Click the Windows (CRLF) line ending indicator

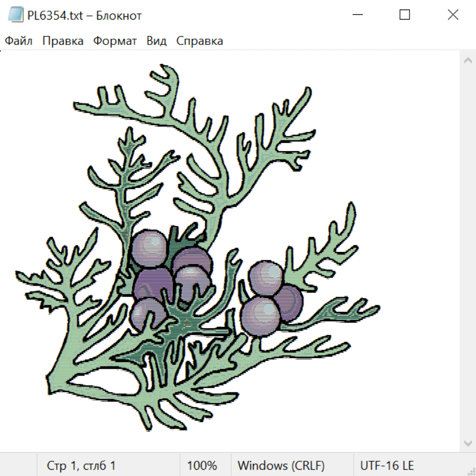coord(281,466)
